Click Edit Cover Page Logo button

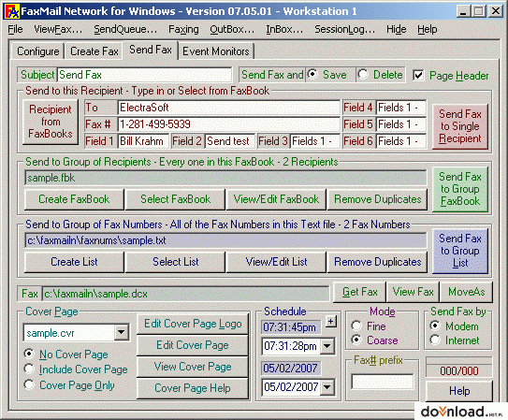(x=193, y=324)
